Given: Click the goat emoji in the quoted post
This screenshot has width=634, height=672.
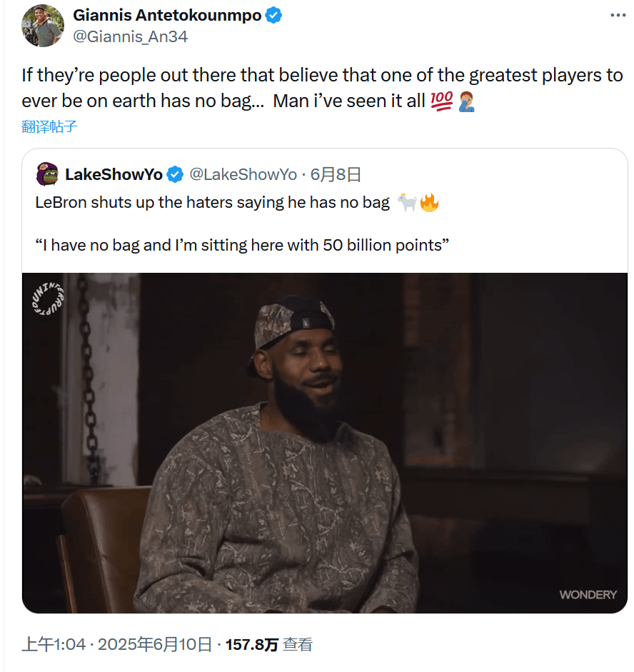Looking at the screenshot, I should 407,203.
